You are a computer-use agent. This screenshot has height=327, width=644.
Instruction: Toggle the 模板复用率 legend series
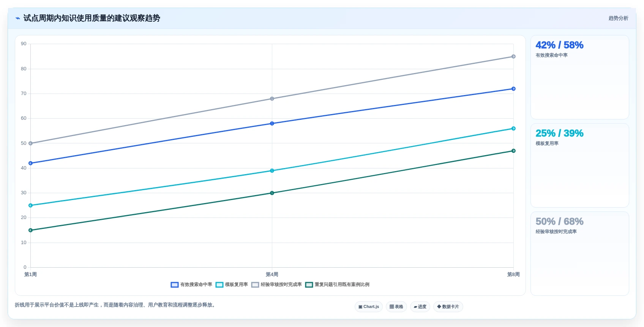(x=232, y=285)
